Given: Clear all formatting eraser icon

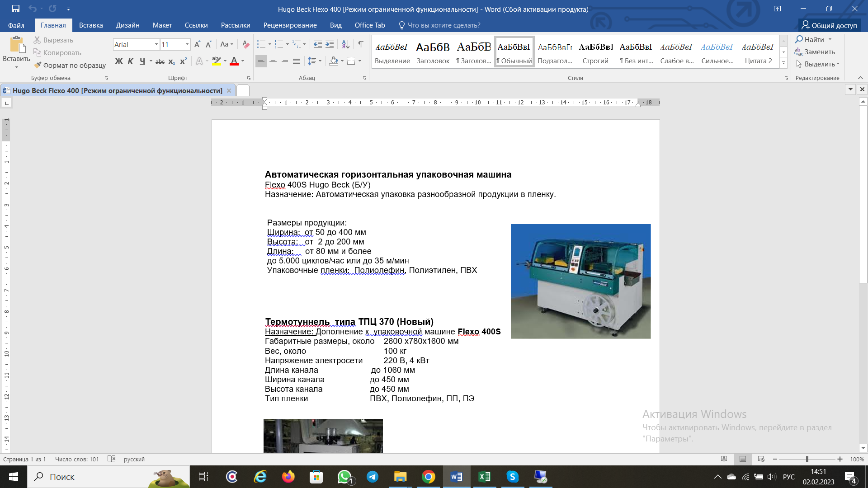Looking at the screenshot, I should pos(246,44).
